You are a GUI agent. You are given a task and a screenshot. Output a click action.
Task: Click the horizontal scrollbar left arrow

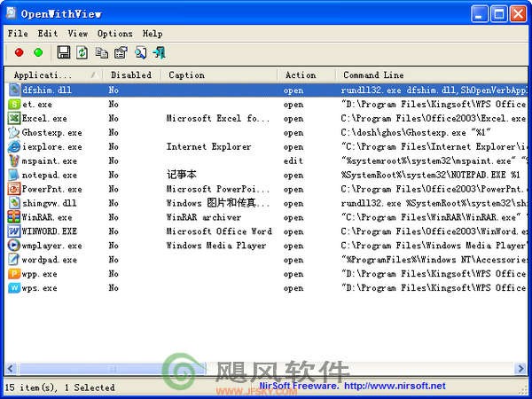point(11,368)
